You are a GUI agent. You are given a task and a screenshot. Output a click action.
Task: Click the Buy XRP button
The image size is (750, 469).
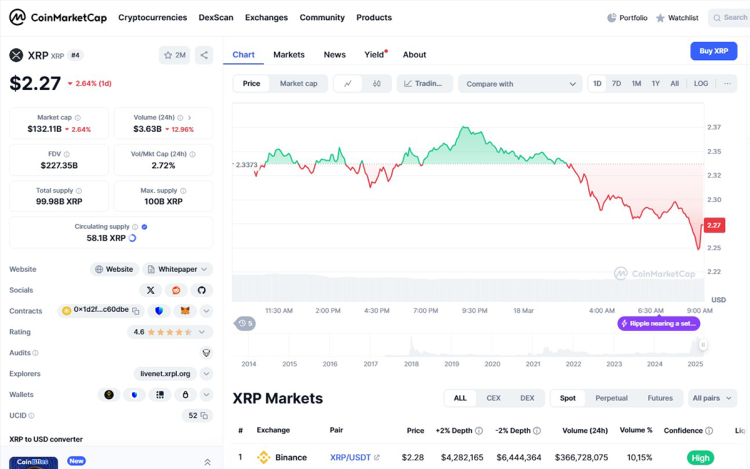[x=713, y=51]
